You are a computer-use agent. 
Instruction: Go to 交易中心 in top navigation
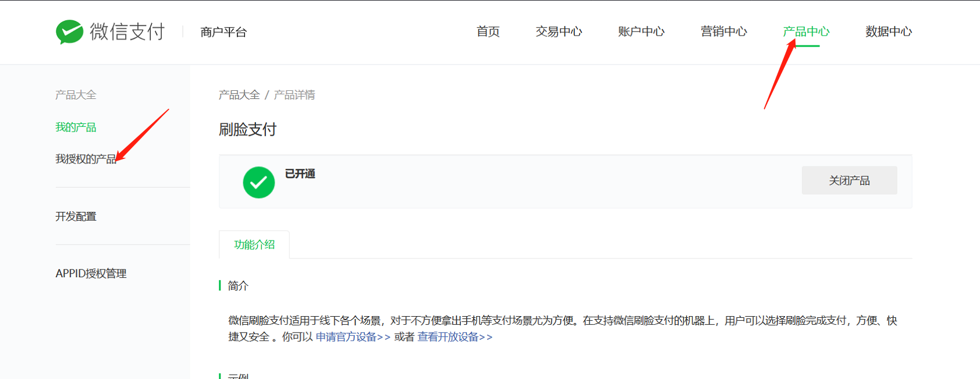(559, 31)
